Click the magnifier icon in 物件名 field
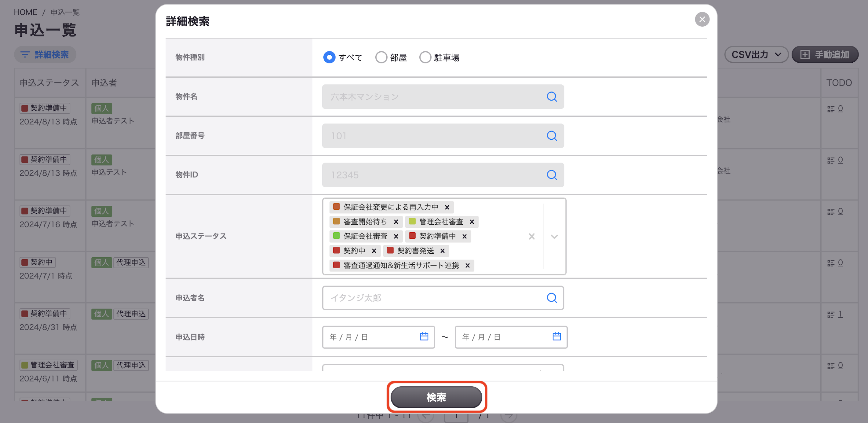This screenshot has width=868, height=423. click(x=552, y=97)
